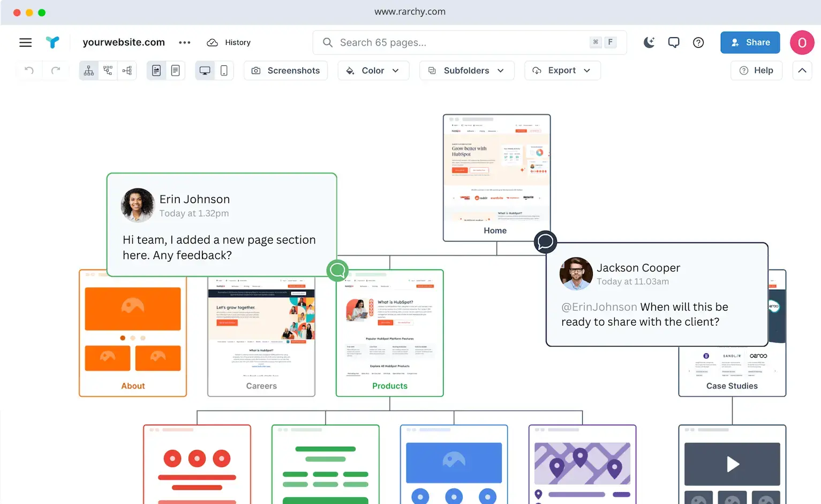
Task: Click the question mark help icon in header
Action: coord(698,42)
